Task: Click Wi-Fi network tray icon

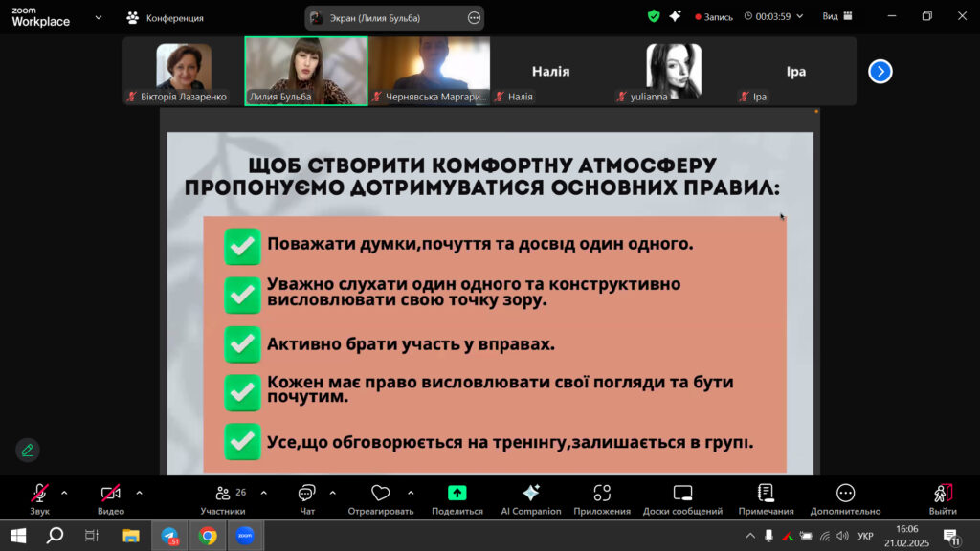Action: pos(825,536)
